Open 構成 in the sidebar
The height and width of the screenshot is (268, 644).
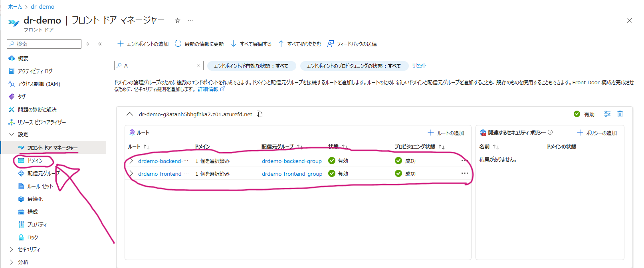(33, 212)
